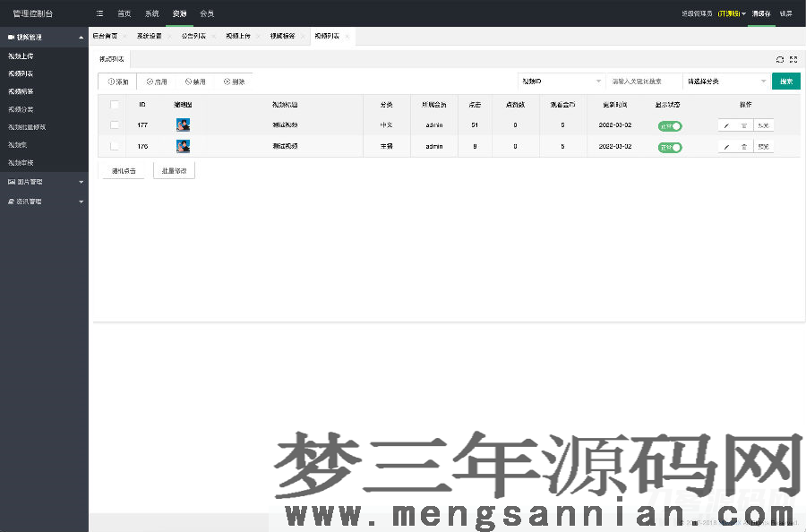Click the thumbnail image of video 177

(183, 126)
